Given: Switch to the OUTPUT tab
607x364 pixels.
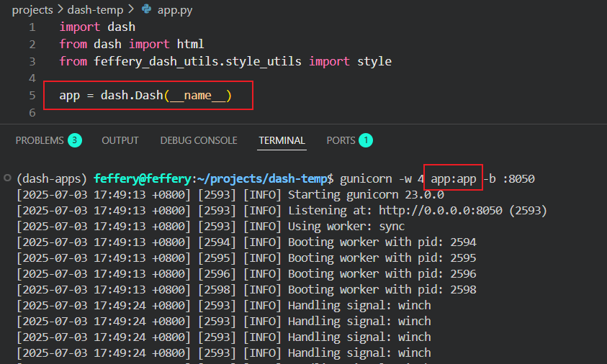Looking at the screenshot, I should pos(120,140).
